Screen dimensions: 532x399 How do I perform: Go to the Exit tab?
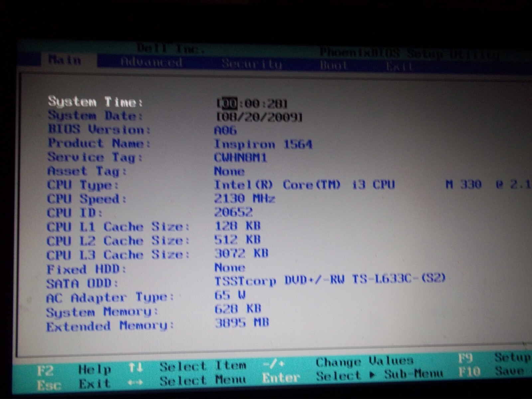pos(400,66)
